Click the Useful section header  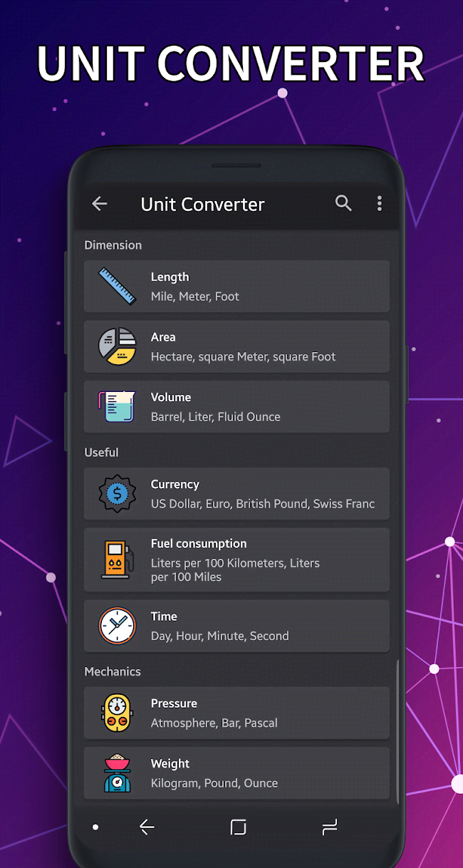click(x=101, y=453)
